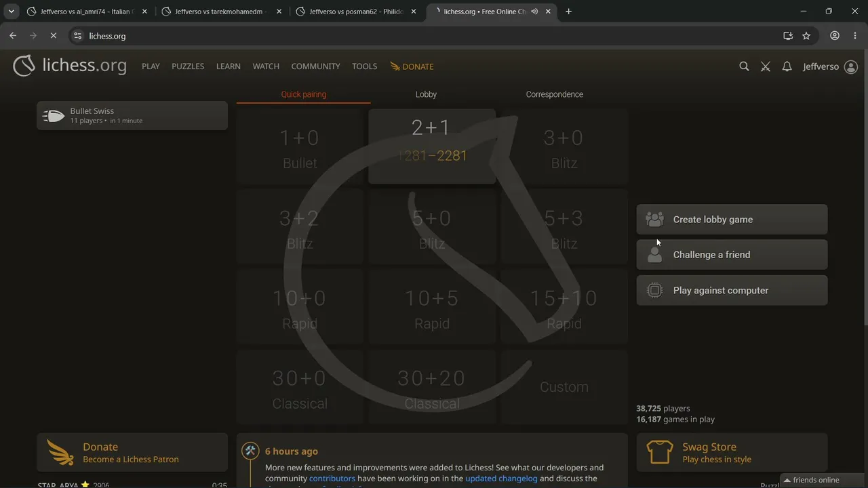The height and width of the screenshot is (488, 868).
Task: Click the 16,187 games in play count
Action: (675, 420)
